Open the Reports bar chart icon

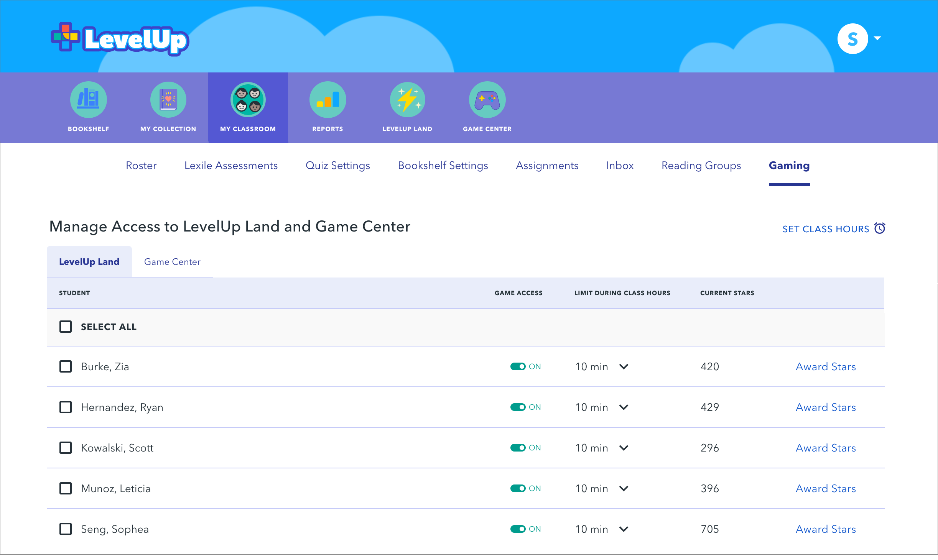[x=327, y=100]
